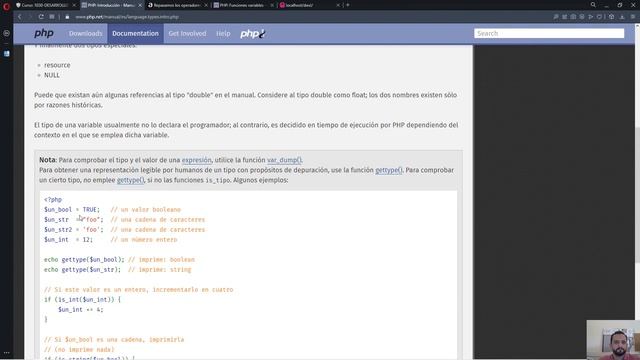Click the '$un_str2' code line
The image size is (640, 360).
74,229
